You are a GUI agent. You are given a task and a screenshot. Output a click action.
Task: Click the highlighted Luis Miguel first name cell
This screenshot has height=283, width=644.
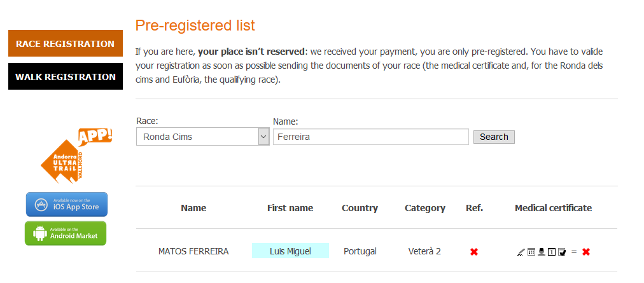click(290, 251)
